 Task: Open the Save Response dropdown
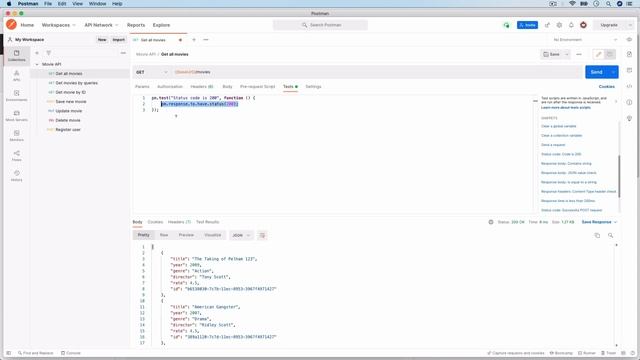click(x=599, y=222)
